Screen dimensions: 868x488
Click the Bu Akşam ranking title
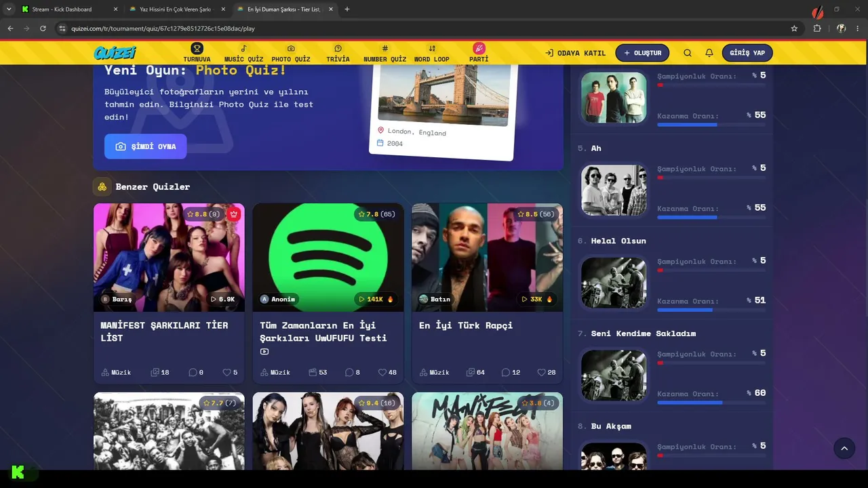tap(611, 426)
